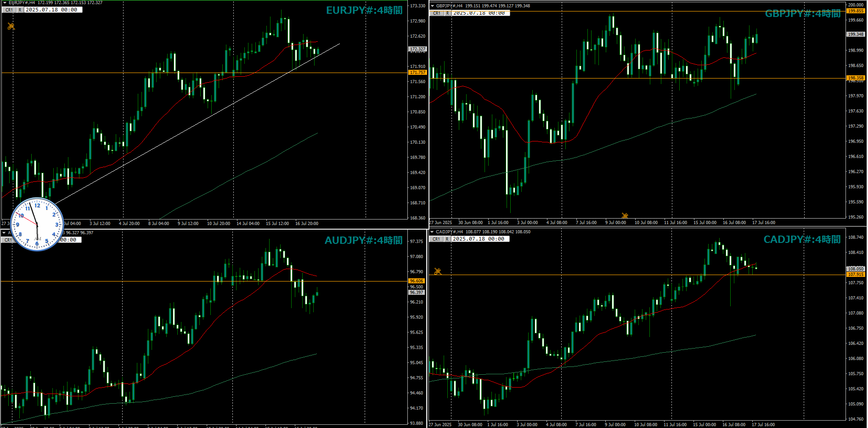The height and width of the screenshot is (428, 868).
Task: Click 104.760 on CADJPY price scale
Action: pyautogui.click(x=856, y=419)
